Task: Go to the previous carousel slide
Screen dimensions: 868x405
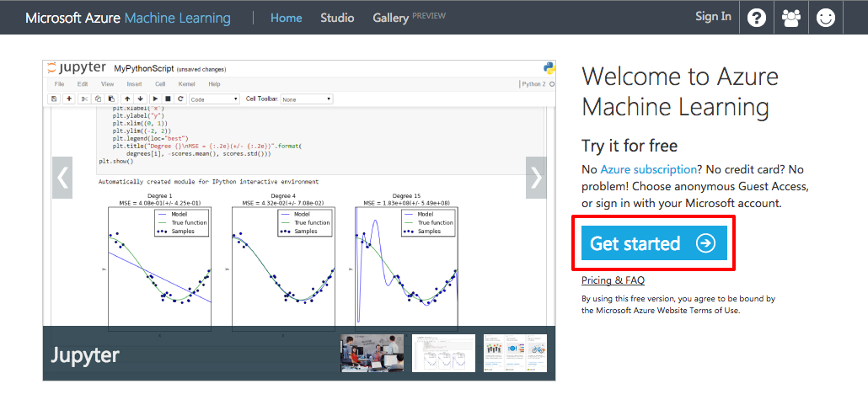Action: pyautogui.click(x=62, y=178)
